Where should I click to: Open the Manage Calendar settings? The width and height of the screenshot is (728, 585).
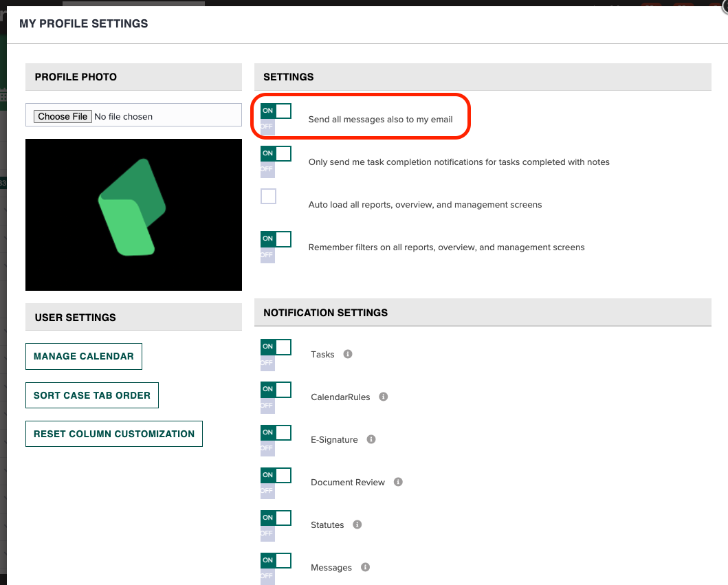coord(83,356)
